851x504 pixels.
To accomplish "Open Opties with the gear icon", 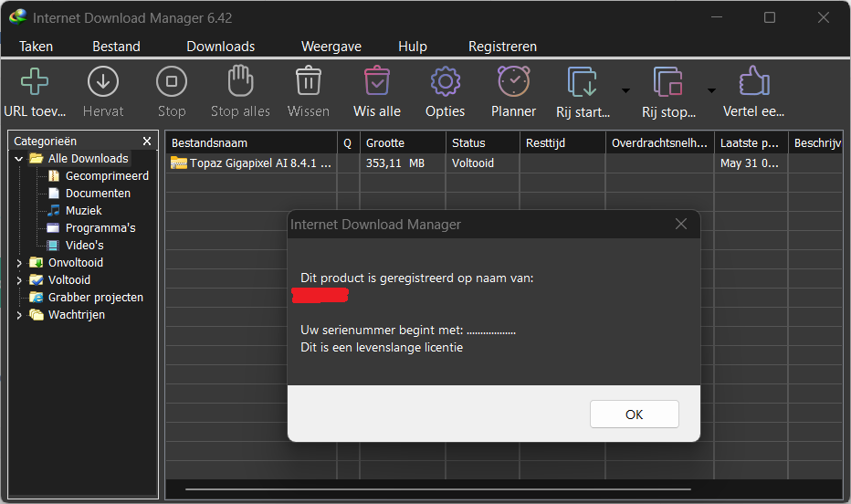I will click(x=446, y=81).
